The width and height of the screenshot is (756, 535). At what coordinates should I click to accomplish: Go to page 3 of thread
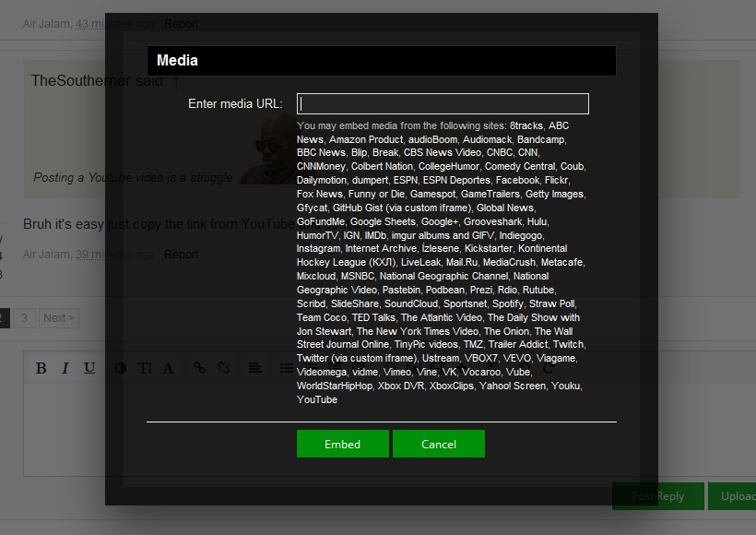click(x=24, y=318)
